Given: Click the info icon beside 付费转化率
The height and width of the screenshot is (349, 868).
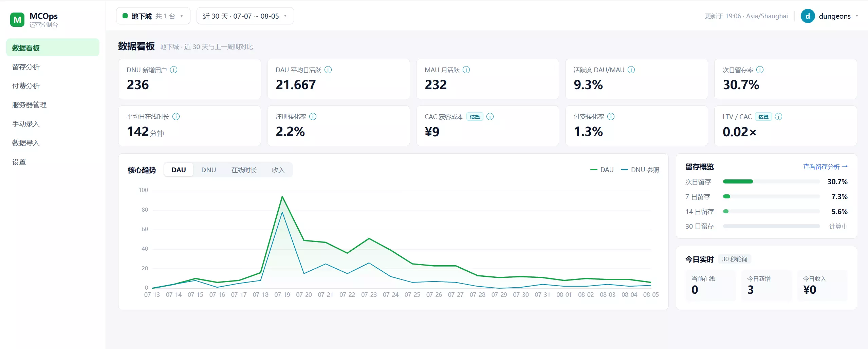Looking at the screenshot, I should (x=611, y=117).
